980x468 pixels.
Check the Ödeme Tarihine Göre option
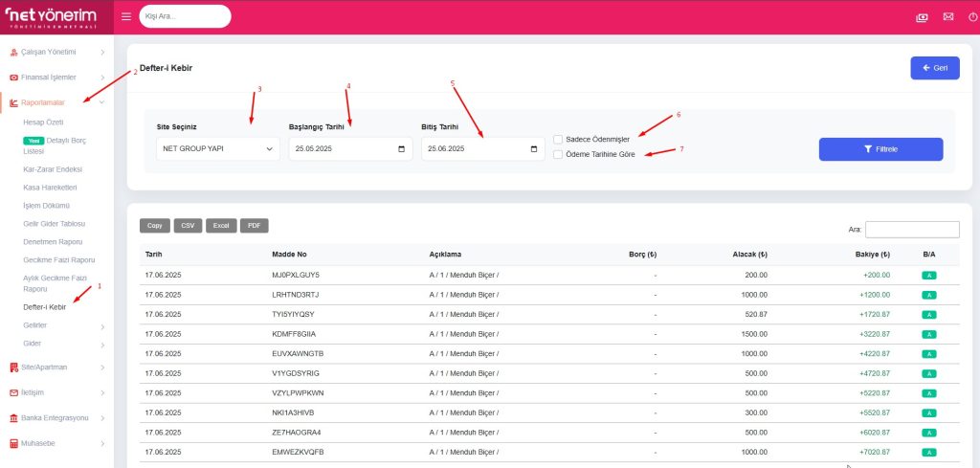558,154
